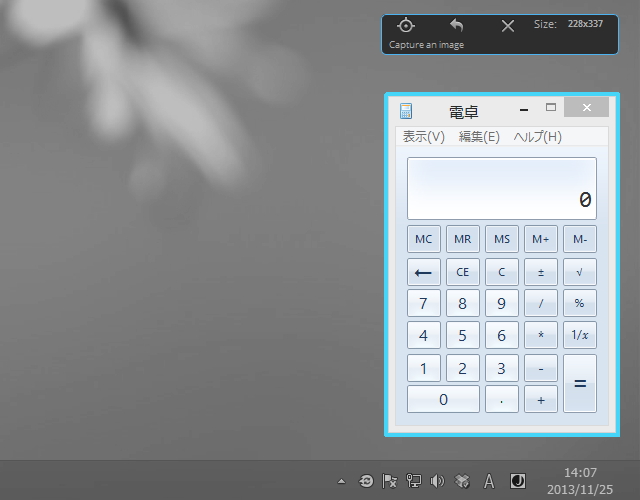Viewport: 640px width, 500px height.
Task: Click the divide button
Action: click(540, 303)
